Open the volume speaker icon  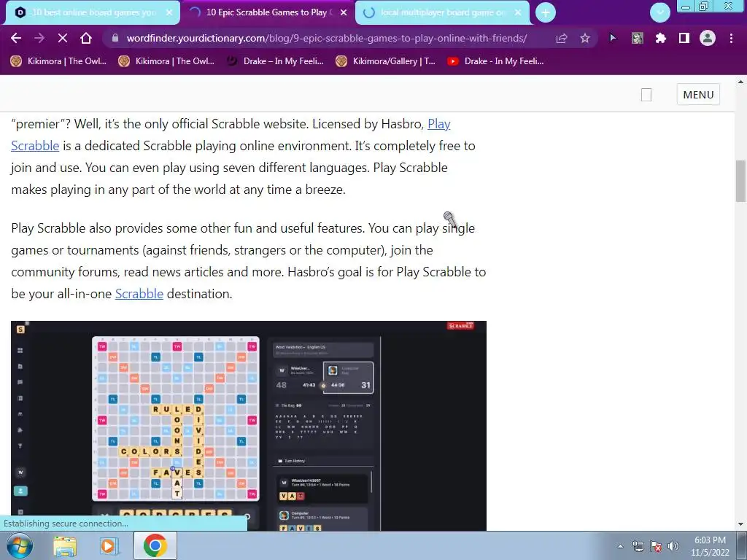(673, 546)
